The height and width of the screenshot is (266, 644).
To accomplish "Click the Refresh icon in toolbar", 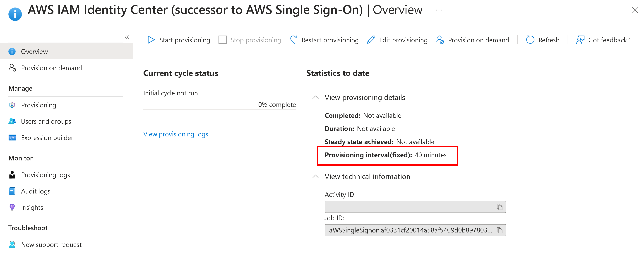I will [530, 40].
